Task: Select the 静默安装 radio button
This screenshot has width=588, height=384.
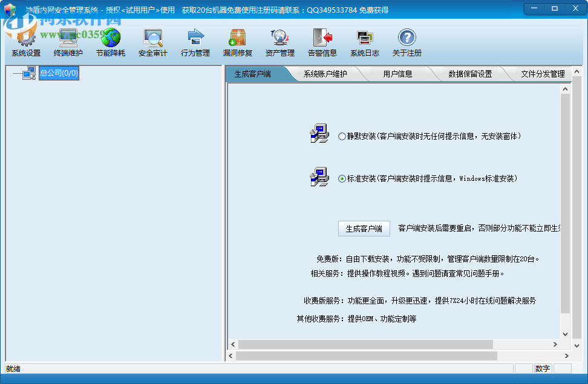Action: pyautogui.click(x=342, y=137)
